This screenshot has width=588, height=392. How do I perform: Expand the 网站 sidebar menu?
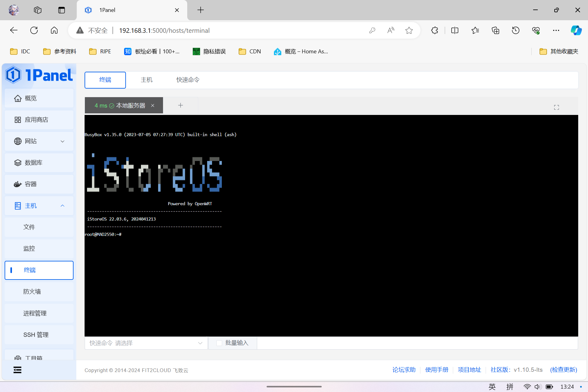(x=39, y=141)
